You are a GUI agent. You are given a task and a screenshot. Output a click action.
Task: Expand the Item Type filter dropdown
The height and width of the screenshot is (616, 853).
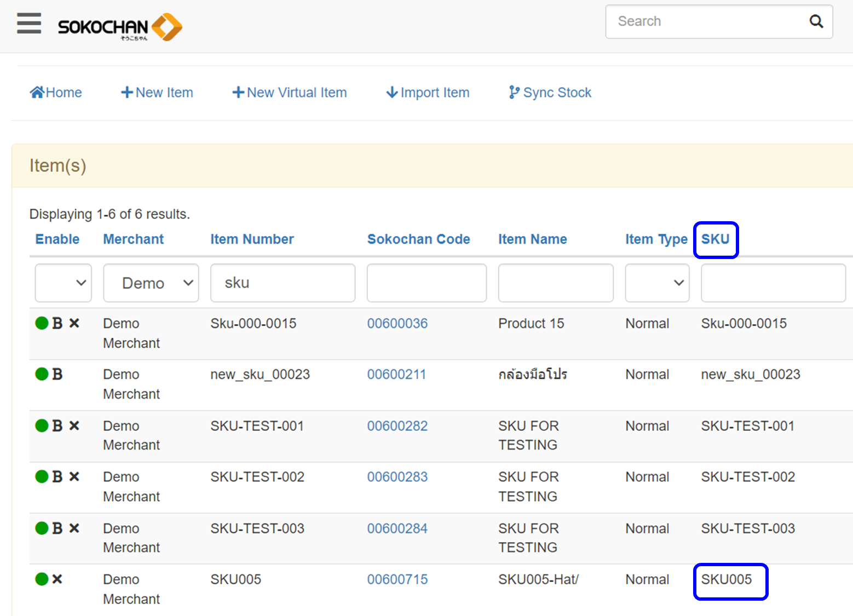(657, 283)
